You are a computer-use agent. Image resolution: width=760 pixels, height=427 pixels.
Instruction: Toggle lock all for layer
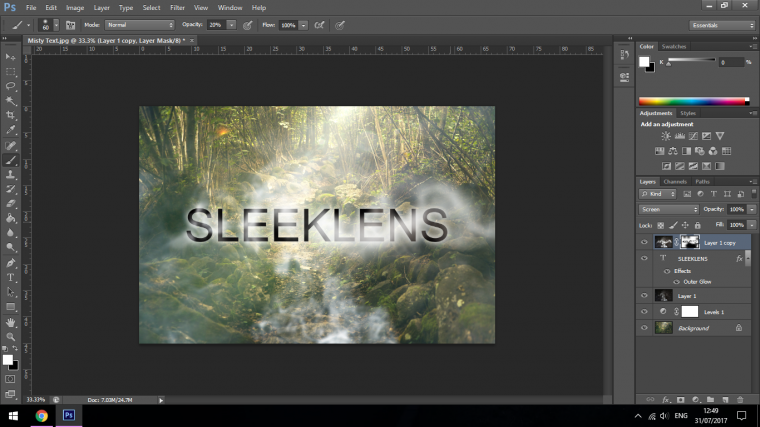[697, 225]
